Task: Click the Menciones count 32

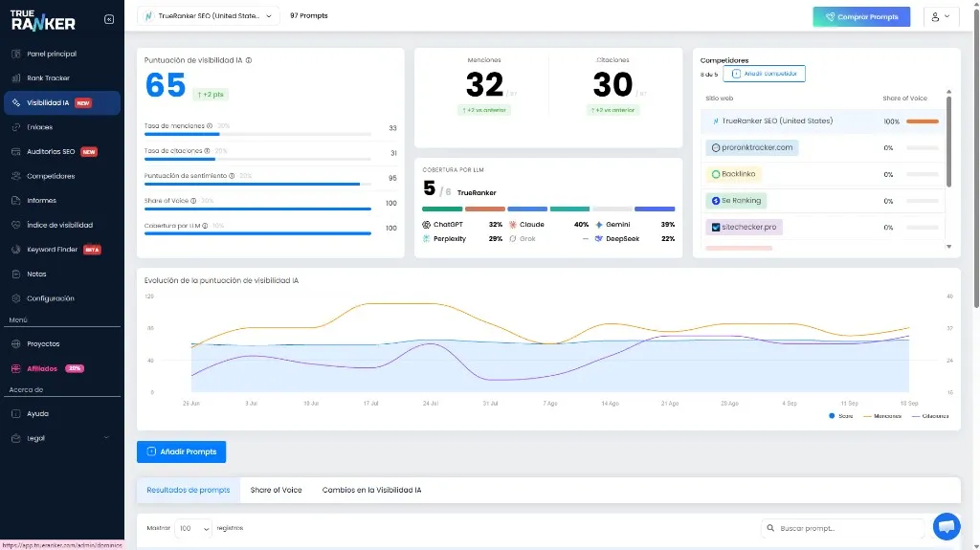Action: [484, 85]
